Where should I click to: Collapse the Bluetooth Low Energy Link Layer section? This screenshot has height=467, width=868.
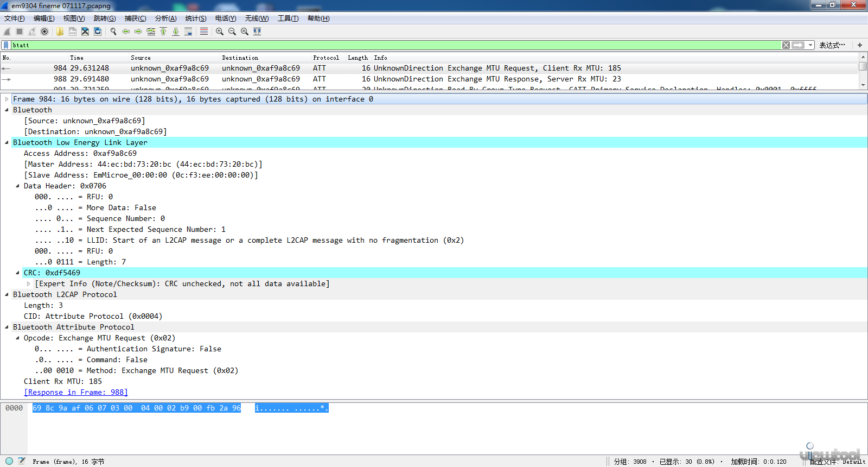(x=7, y=142)
